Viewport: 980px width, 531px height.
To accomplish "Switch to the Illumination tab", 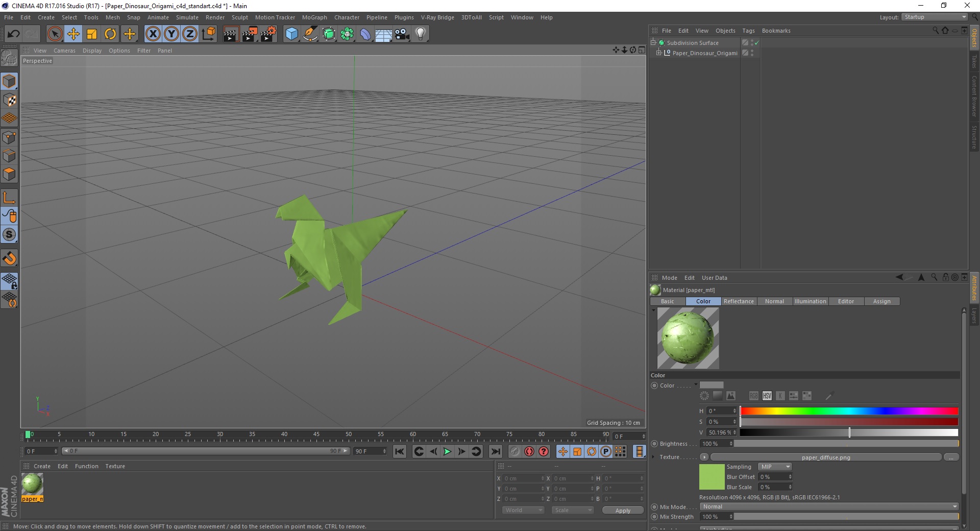I will tap(810, 301).
